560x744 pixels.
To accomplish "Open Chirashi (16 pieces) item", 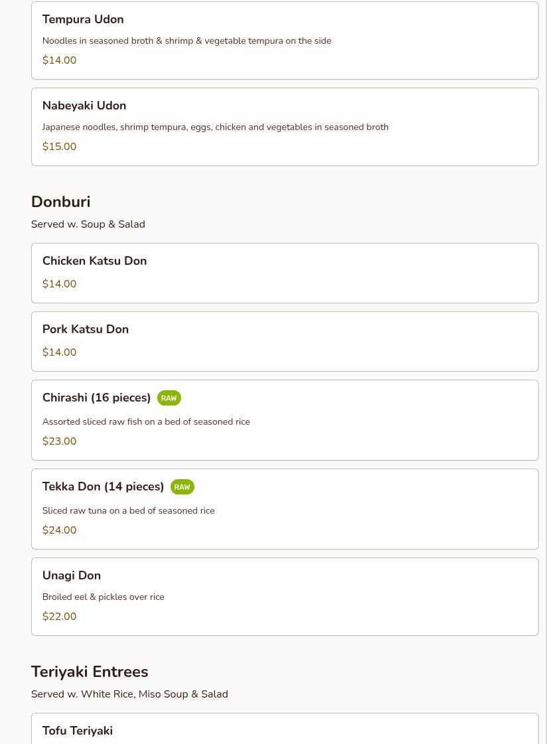I will pos(96,398).
